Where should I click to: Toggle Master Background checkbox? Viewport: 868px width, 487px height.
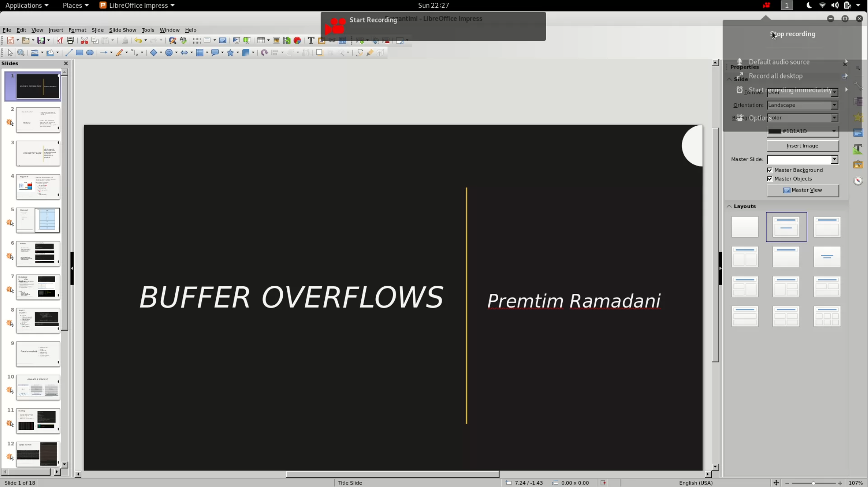[x=770, y=169]
